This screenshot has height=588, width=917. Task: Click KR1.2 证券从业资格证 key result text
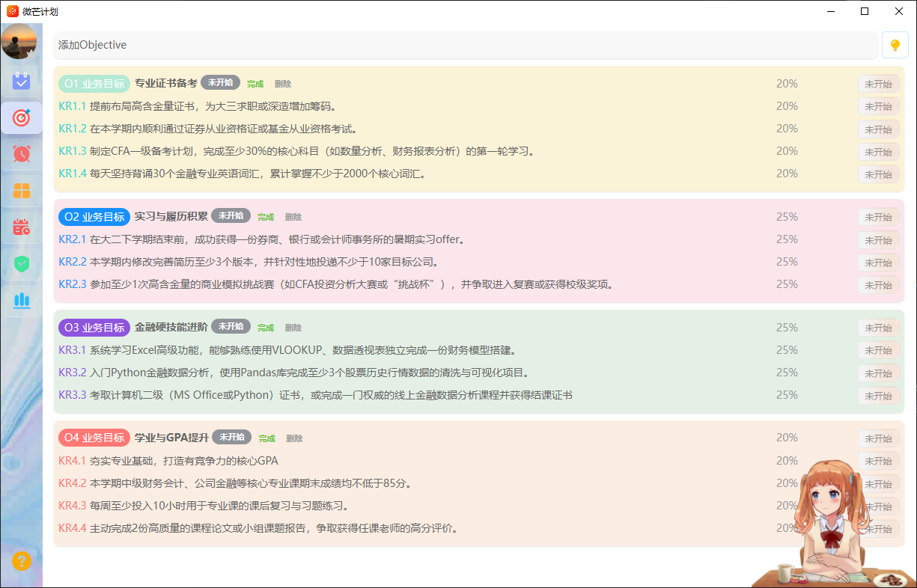click(208, 129)
